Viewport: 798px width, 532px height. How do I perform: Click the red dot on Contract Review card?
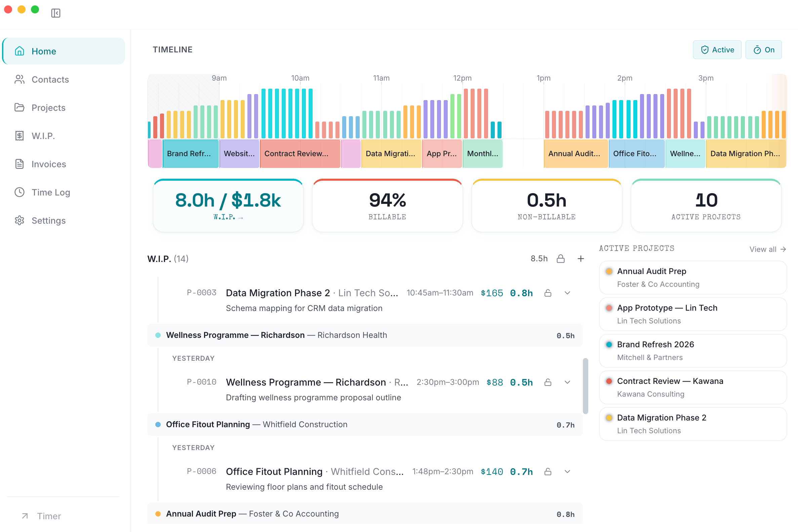click(609, 381)
